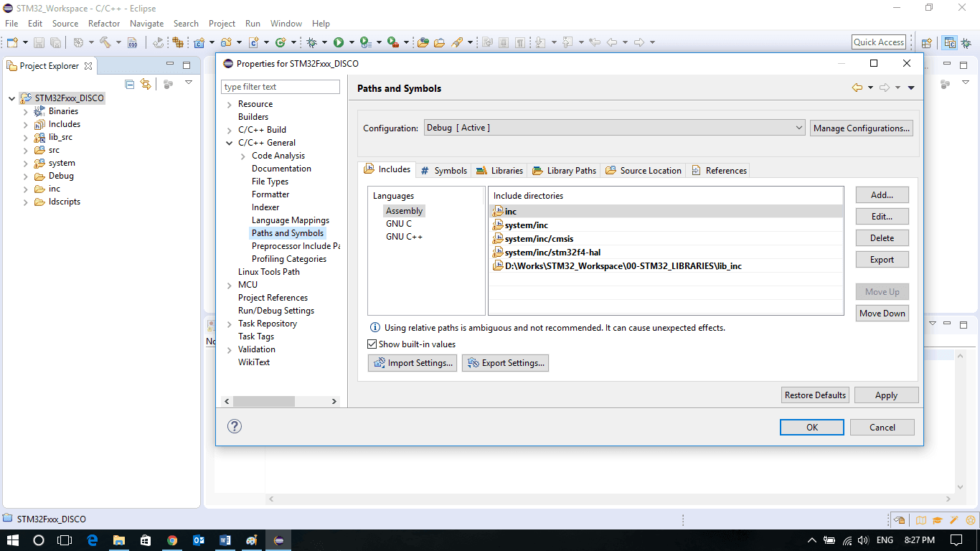
Task: Click the New file toolbar icon
Action: pos(11,42)
